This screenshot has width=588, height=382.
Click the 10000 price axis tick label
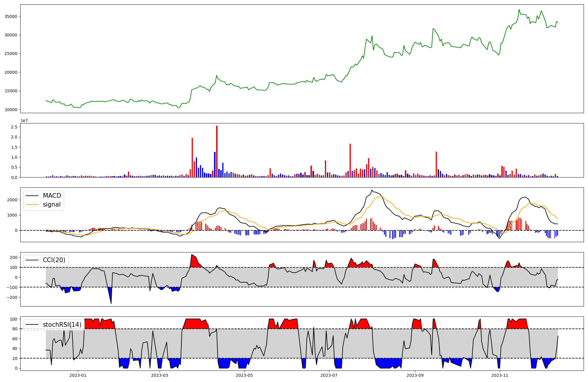11,110
